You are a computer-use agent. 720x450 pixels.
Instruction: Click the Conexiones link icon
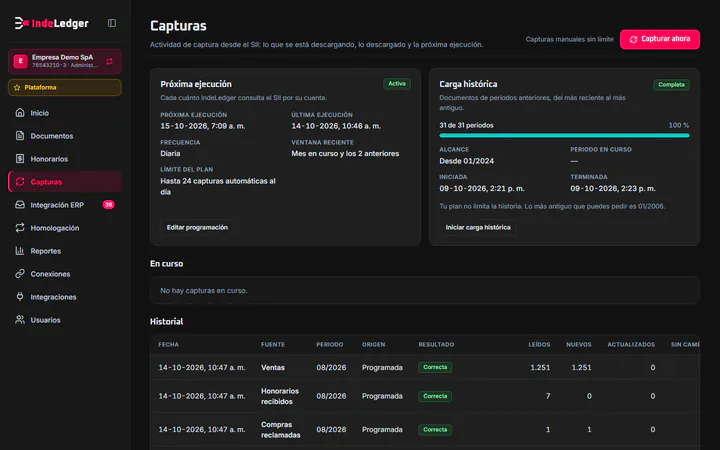(20, 274)
